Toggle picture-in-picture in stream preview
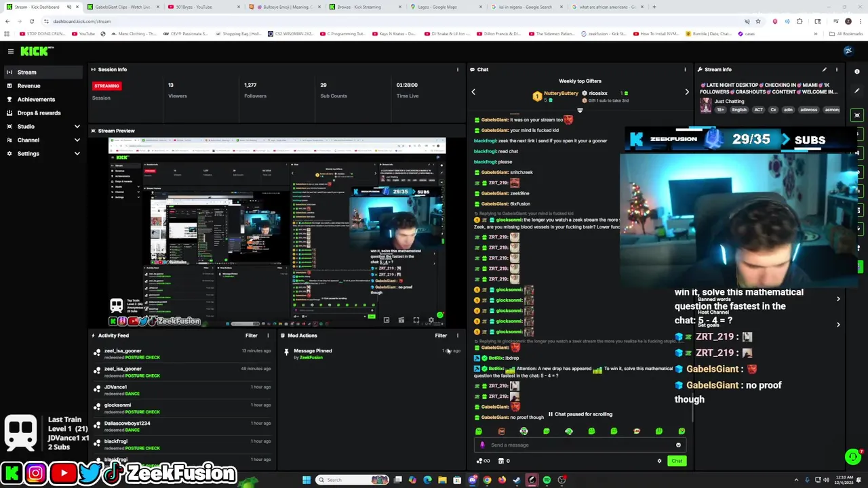868x488 pixels. 386,320
